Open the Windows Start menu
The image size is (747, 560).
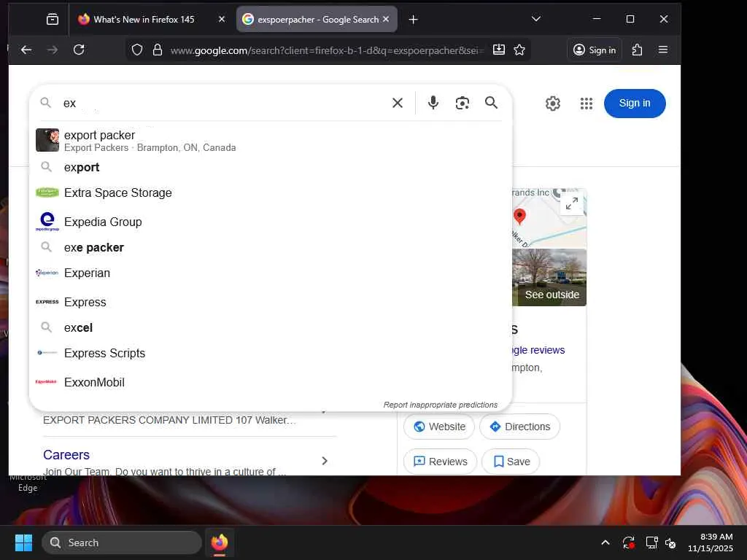click(x=23, y=542)
